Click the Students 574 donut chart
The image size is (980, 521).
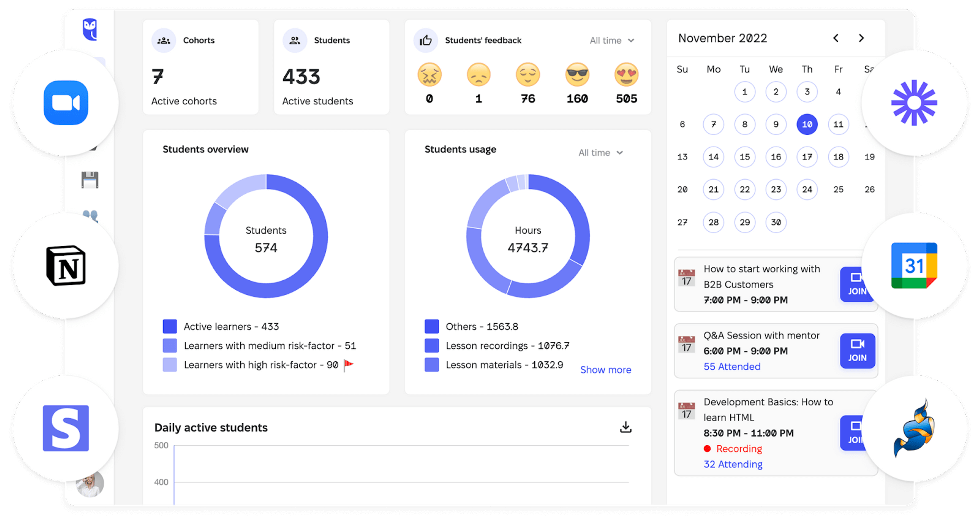(x=266, y=236)
